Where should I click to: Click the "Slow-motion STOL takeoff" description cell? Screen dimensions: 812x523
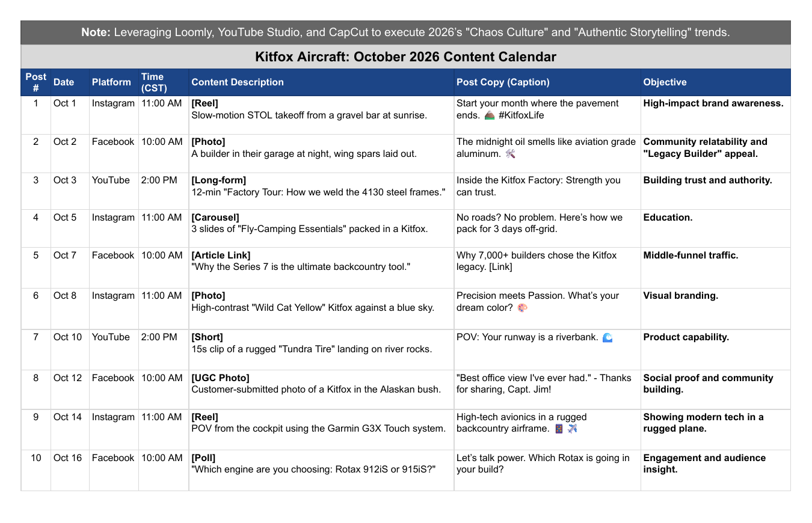click(x=321, y=115)
